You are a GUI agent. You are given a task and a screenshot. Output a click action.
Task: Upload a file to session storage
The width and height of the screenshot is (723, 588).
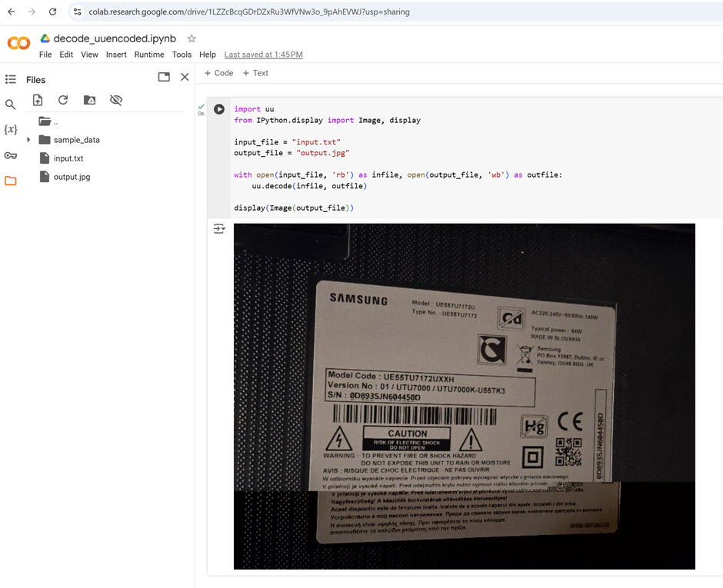click(x=38, y=100)
